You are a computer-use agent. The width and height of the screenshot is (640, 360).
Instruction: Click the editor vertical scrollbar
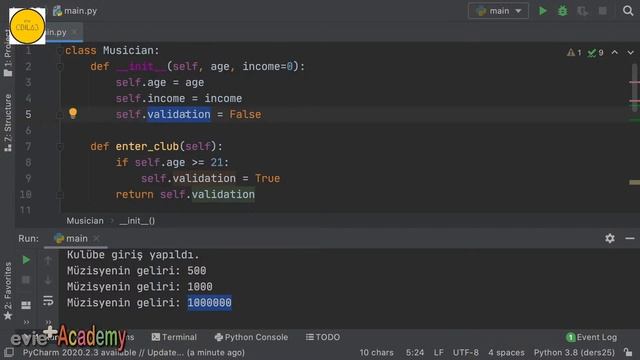[x=635, y=88]
